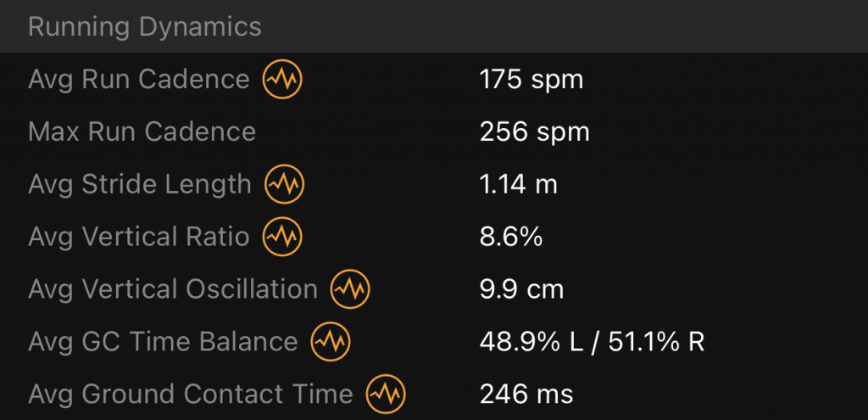Select the 256 spm max cadence value

tap(535, 132)
